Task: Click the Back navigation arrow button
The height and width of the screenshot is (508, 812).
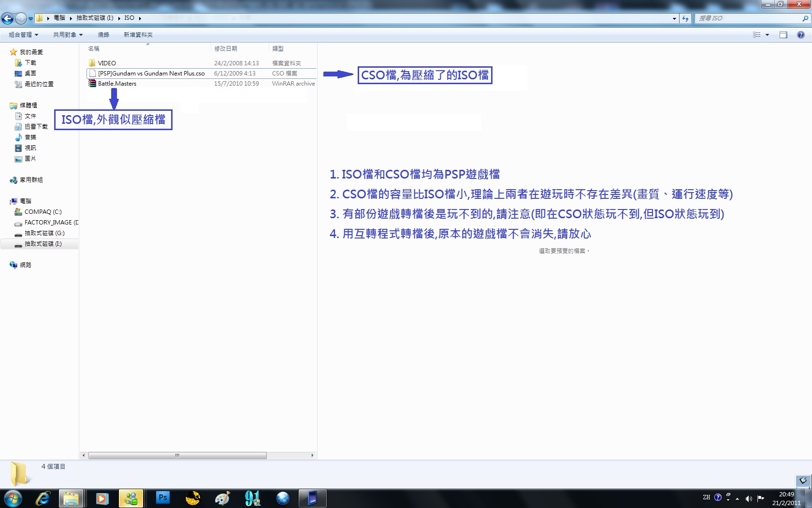Action: [7, 18]
